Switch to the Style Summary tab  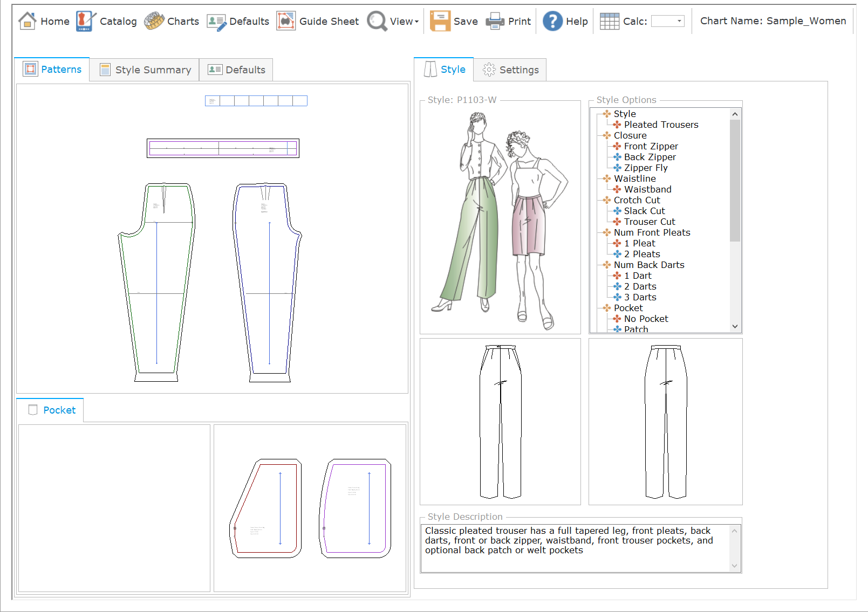145,70
